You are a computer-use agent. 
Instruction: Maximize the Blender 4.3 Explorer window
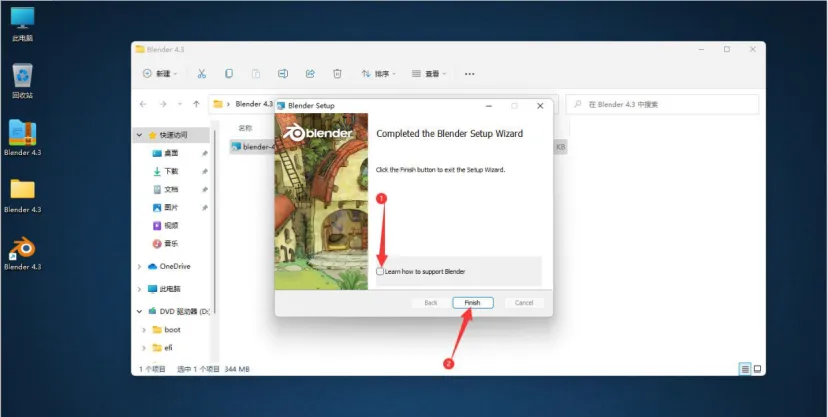[727, 49]
